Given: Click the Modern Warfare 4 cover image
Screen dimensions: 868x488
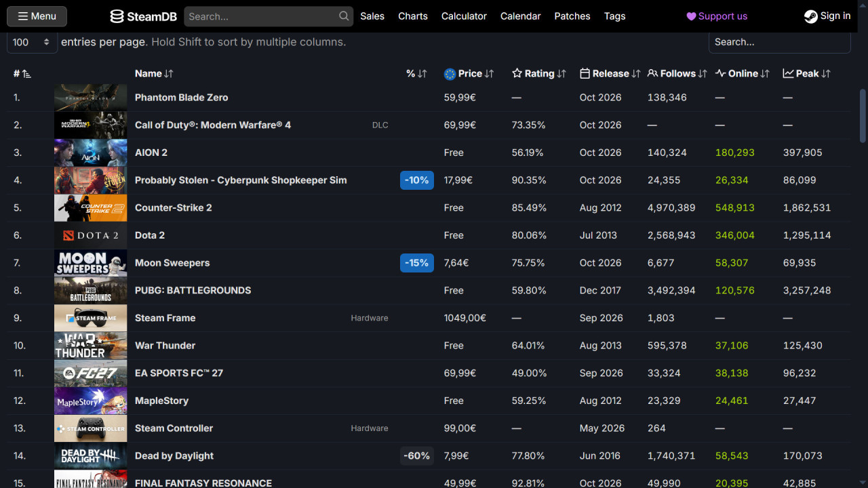Looking at the screenshot, I should tap(90, 125).
